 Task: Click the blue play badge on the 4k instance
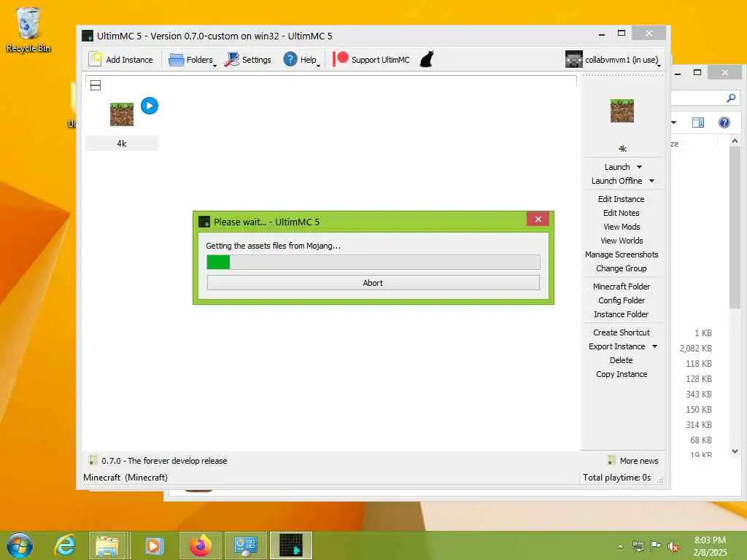(150, 106)
